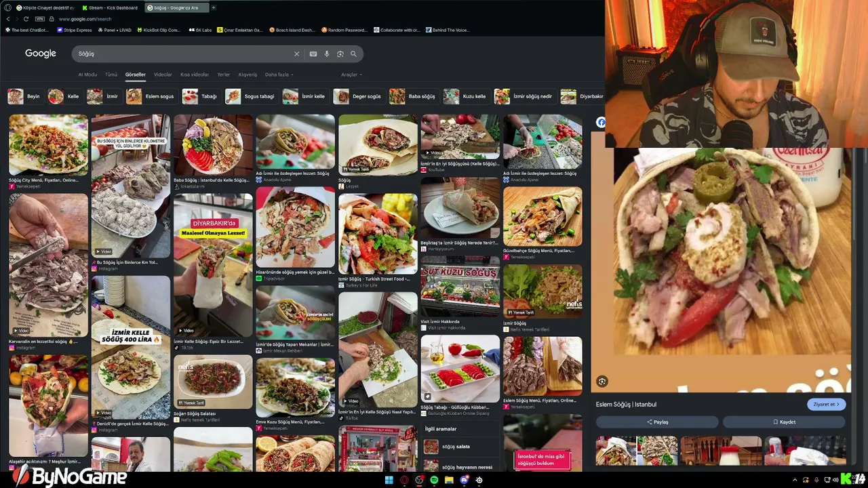
Task: Open Söğüş City Menü image result
Action: [x=48, y=145]
